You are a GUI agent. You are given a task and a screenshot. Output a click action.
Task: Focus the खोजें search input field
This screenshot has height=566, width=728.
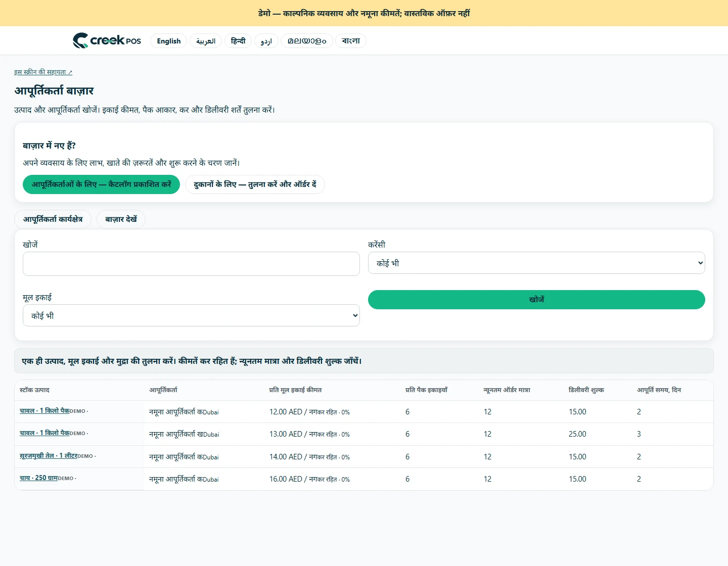191,264
